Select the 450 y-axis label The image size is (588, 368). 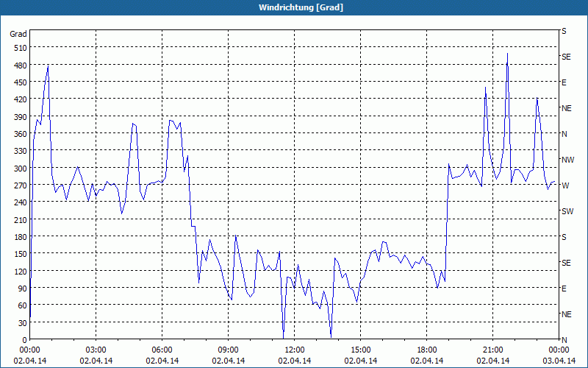click(x=21, y=82)
